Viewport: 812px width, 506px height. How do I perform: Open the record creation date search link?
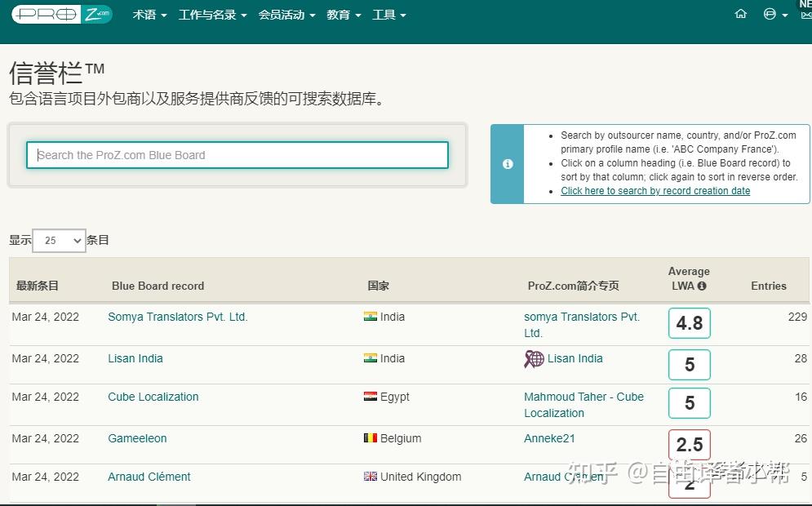[x=655, y=190]
